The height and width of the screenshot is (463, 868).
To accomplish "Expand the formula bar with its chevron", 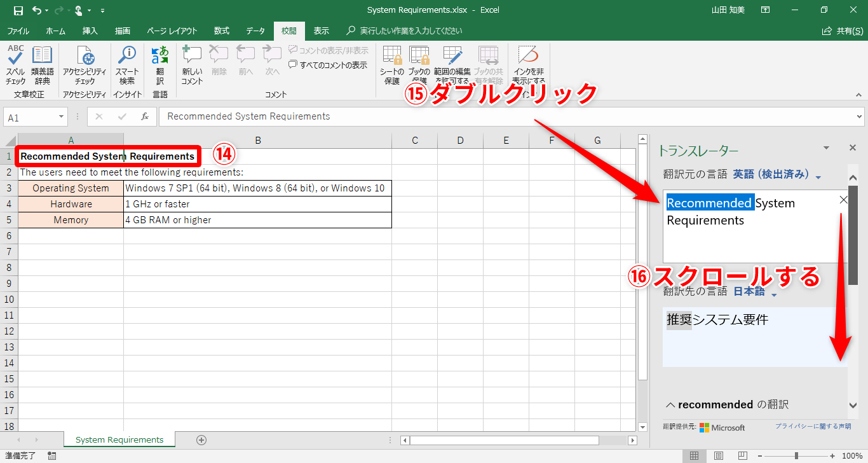I will tap(859, 117).
